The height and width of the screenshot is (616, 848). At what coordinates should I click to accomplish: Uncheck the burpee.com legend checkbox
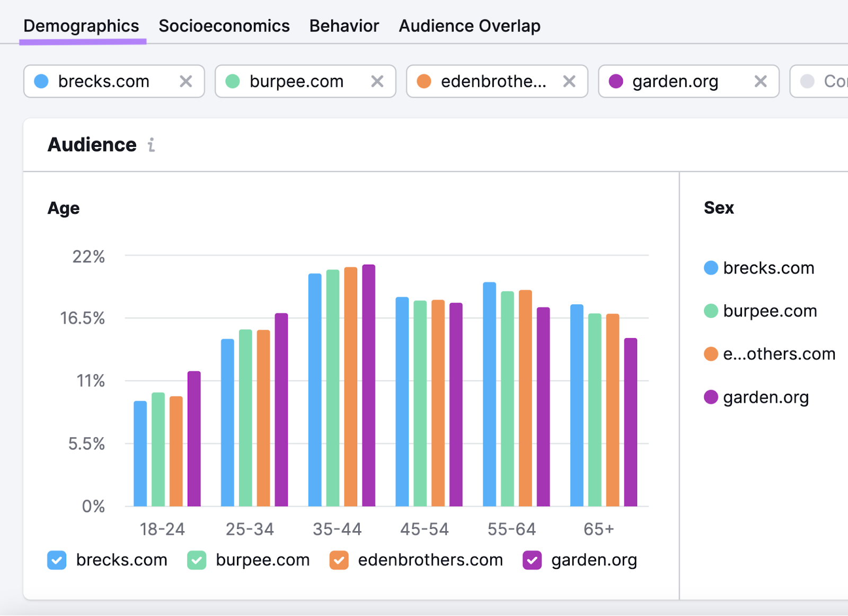point(197,560)
